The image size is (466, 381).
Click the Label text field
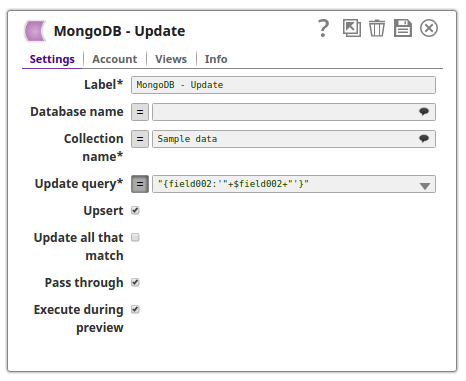click(283, 85)
